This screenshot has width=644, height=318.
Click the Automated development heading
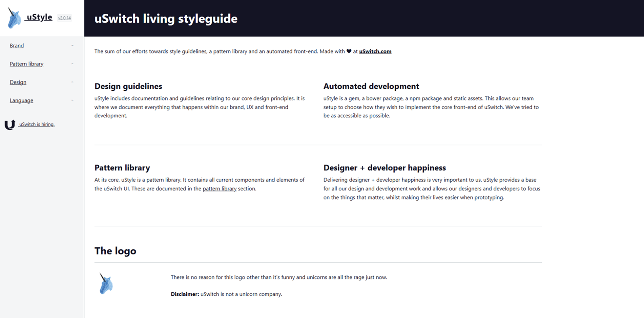pos(371,86)
